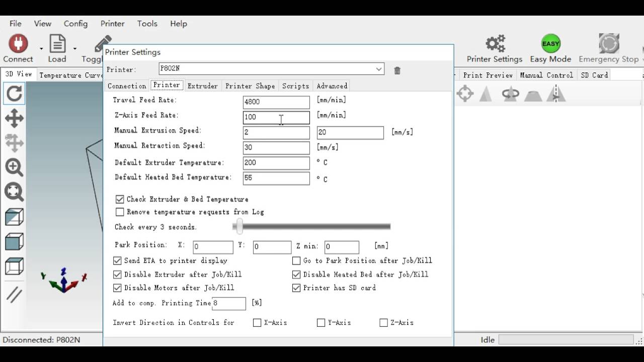This screenshot has height=362, width=644.
Task: Open the Print Preview tab
Action: coord(488,75)
